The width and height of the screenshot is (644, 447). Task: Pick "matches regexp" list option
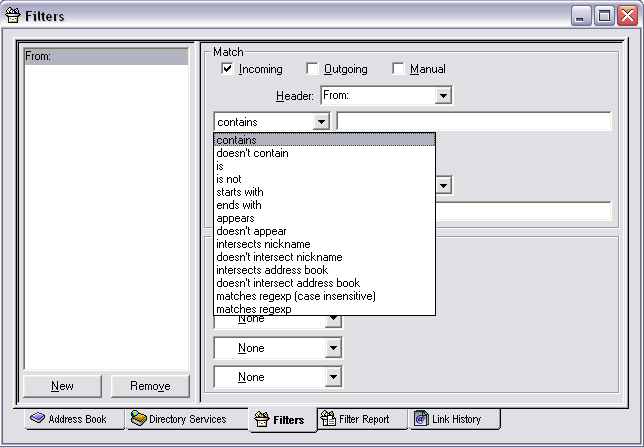click(254, 309)
